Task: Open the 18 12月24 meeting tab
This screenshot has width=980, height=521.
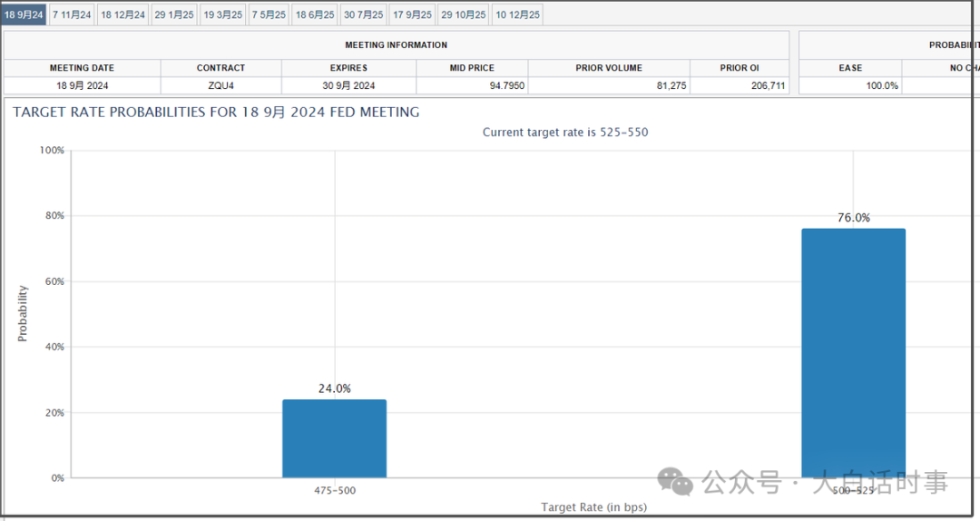Action: [x=123, y=15]
